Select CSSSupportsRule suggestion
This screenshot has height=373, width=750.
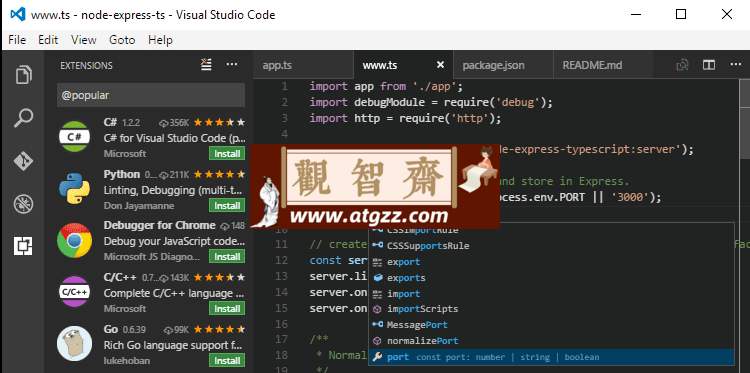[x=551, y=246]
